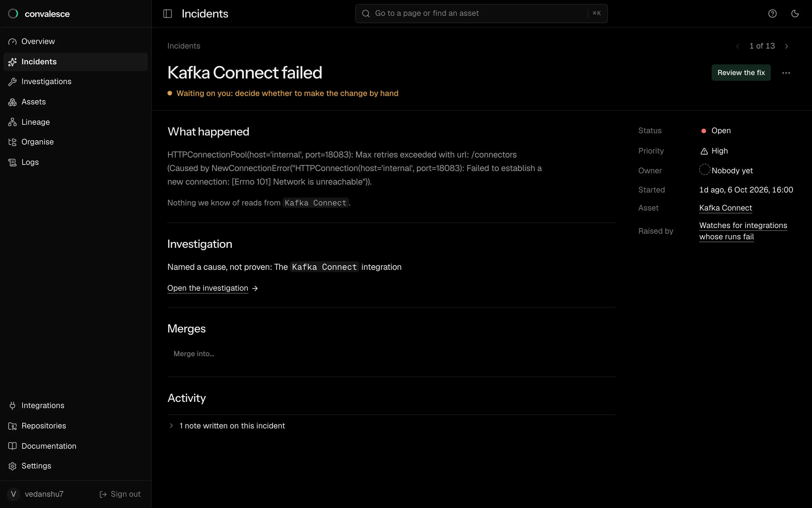Click the Nobody yet owner value

pos(732,171)
